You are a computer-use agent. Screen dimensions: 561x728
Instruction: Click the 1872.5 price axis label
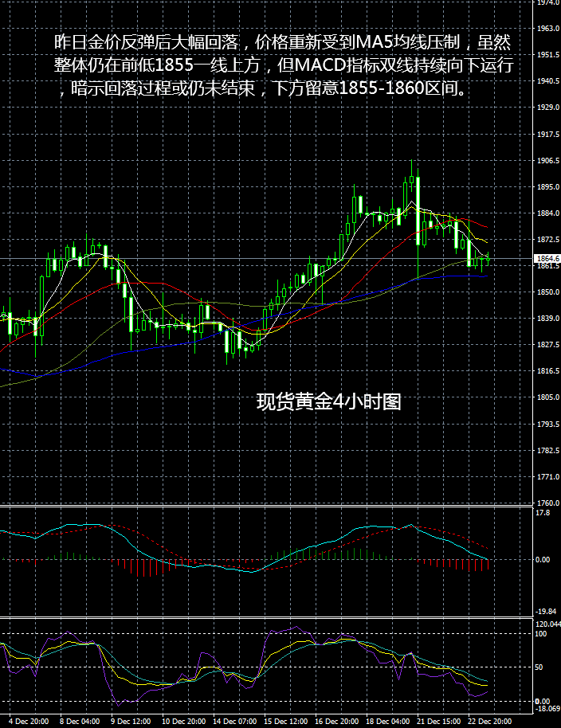[548, 239]
